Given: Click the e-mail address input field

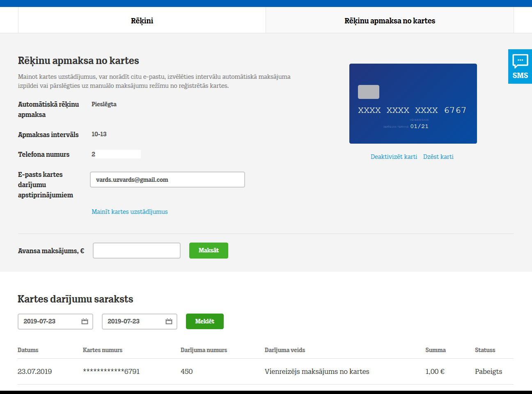Looking at the screenshot, I should point(167,180).
